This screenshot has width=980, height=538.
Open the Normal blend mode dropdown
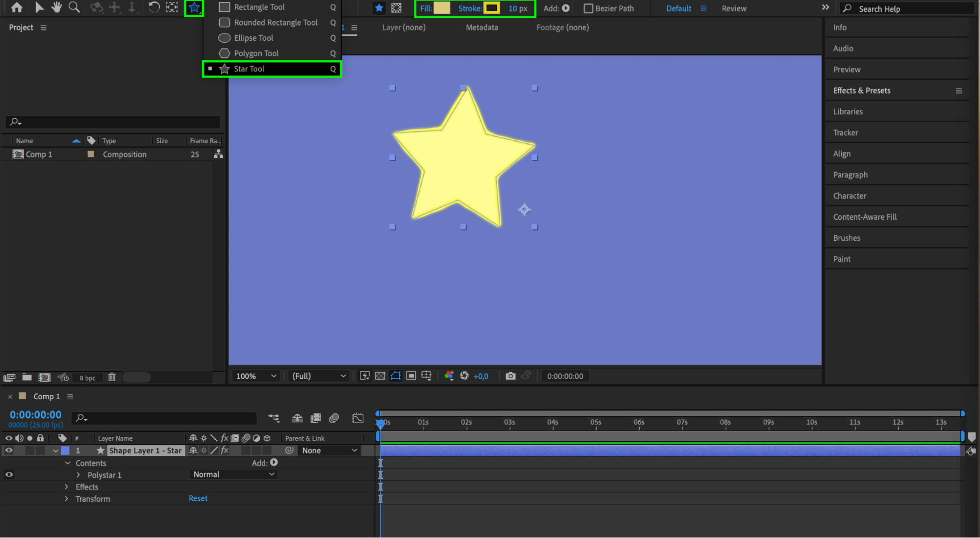[x=233, y=474]
